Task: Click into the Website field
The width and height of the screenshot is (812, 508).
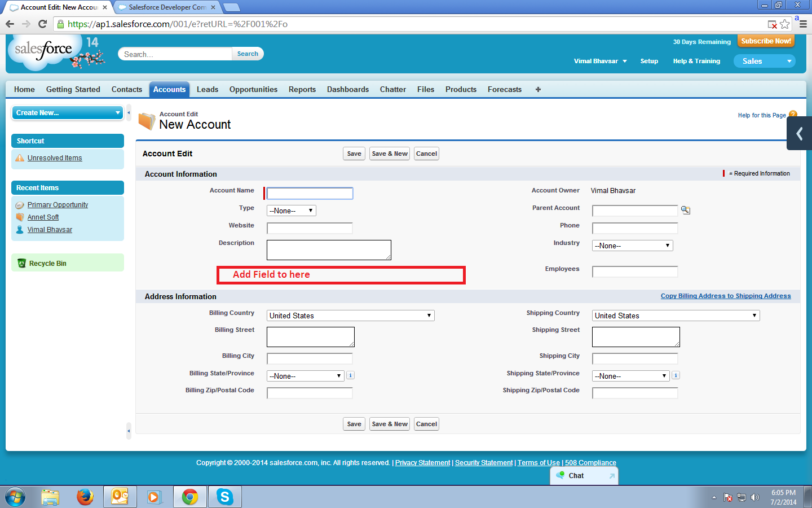Action: [x=310, y=228]
